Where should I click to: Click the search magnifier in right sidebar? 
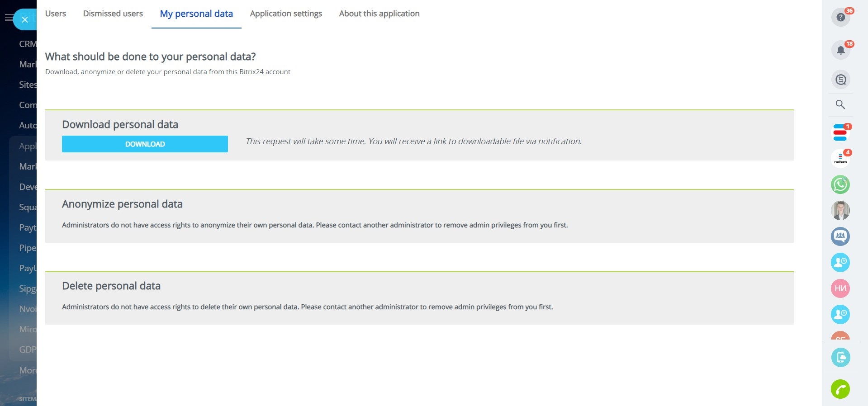tap(840, 104)
